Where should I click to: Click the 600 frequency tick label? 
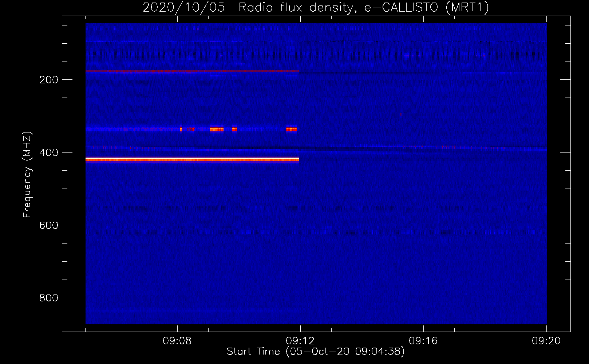(x=48, y=225)
